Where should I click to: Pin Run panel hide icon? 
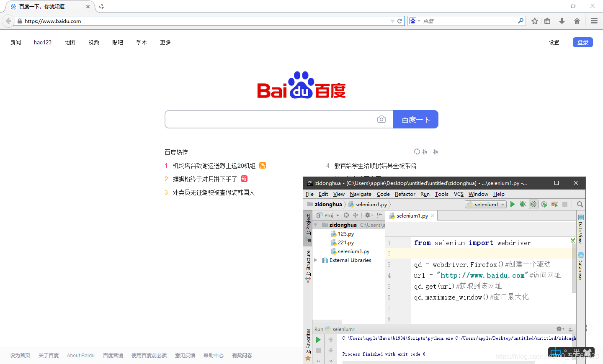pyautogui.click(x=571, y=329)
